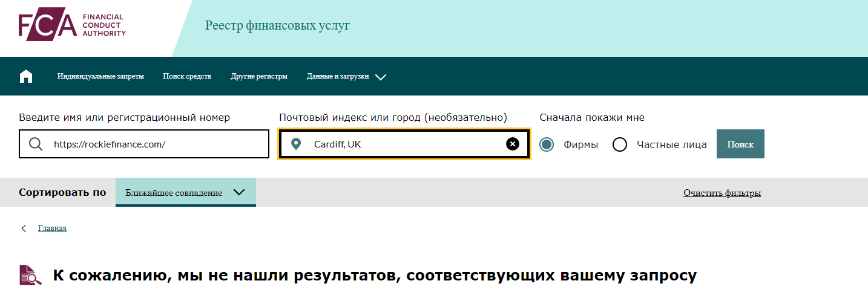Open the Ближайшее совпадение sort dropdown
This screenshot has height=298, width=868.
pos(186,192)
